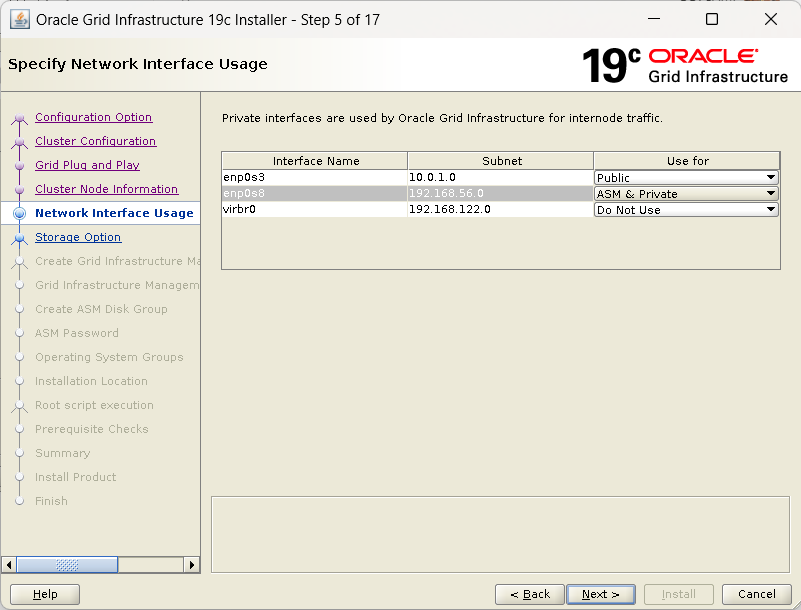Go back with the Back button

pyautogui.click(x=530, y=594)
